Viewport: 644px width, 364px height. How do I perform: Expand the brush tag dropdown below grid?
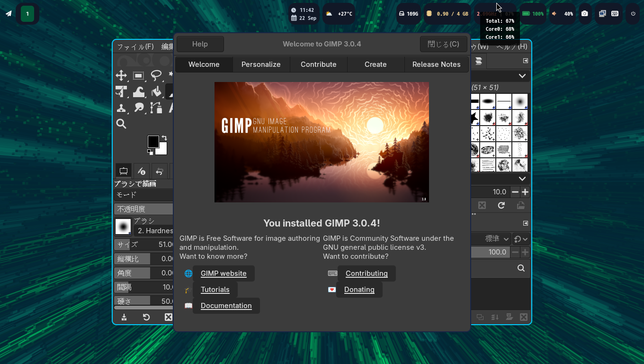(x=522, y=179)
